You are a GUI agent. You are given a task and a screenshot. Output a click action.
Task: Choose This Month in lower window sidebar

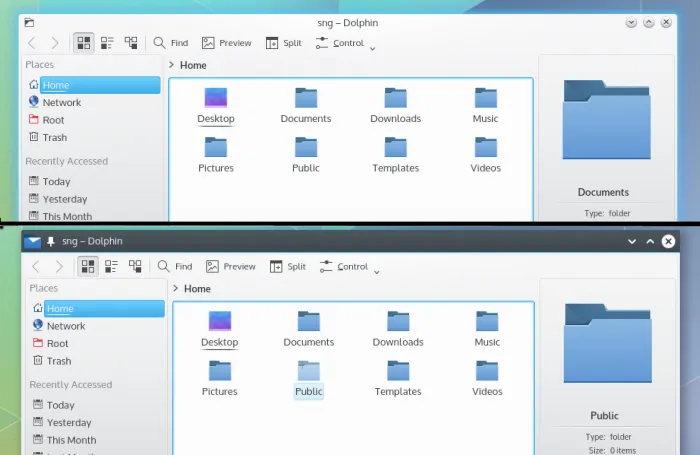coord(71,440)
